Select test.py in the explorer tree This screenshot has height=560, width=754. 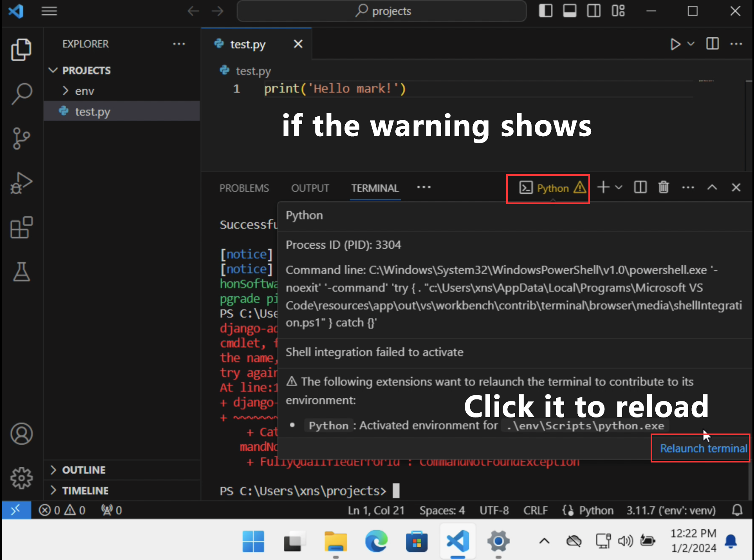coord(122,112)
